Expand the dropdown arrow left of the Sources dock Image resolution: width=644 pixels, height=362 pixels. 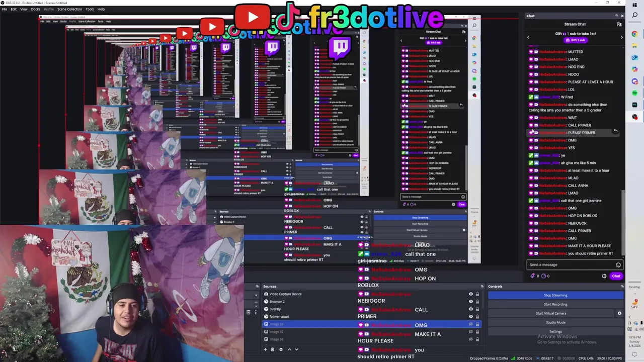(x=256, y=295)
